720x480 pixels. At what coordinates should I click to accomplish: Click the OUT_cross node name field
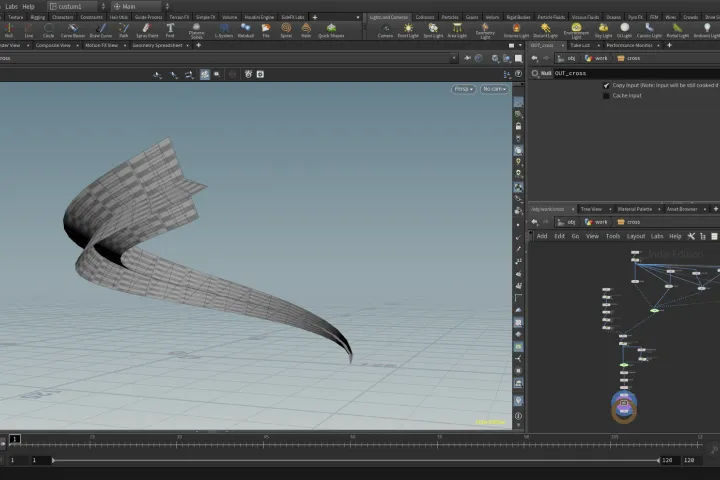coord(636,73)
